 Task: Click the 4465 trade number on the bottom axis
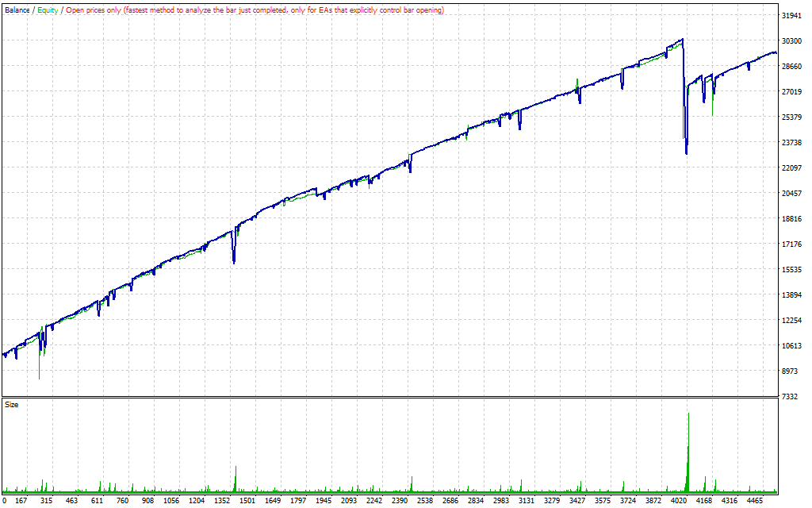point(754,501)
